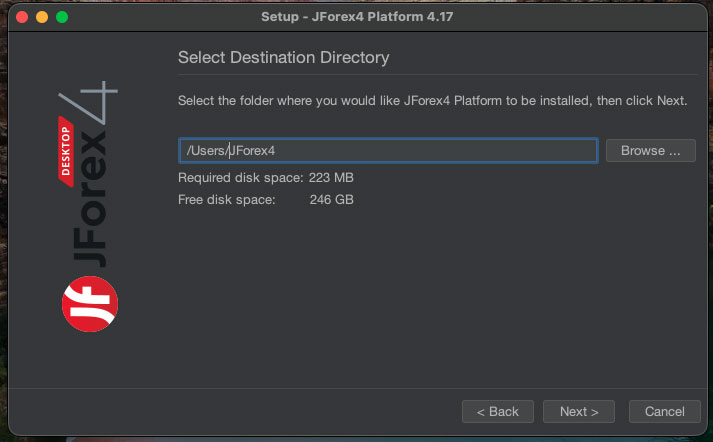Click the Select Destination Directory heading
Image resolution: width=713 pixels, height=442 pixels.
[283, 57]
